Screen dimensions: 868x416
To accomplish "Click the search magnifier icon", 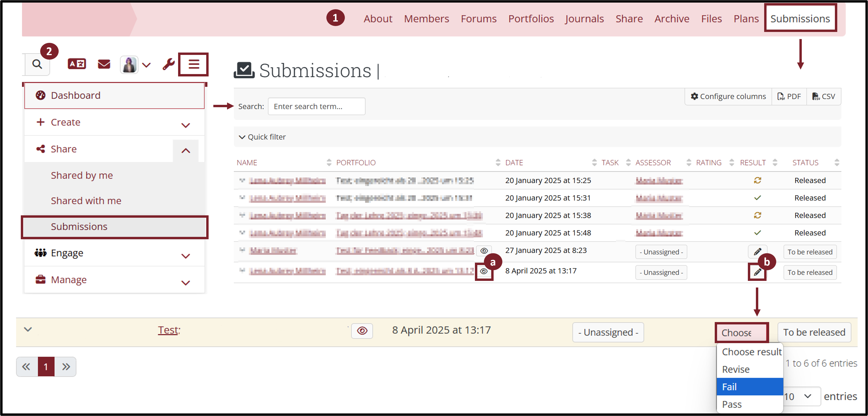I will click(37, 64).
